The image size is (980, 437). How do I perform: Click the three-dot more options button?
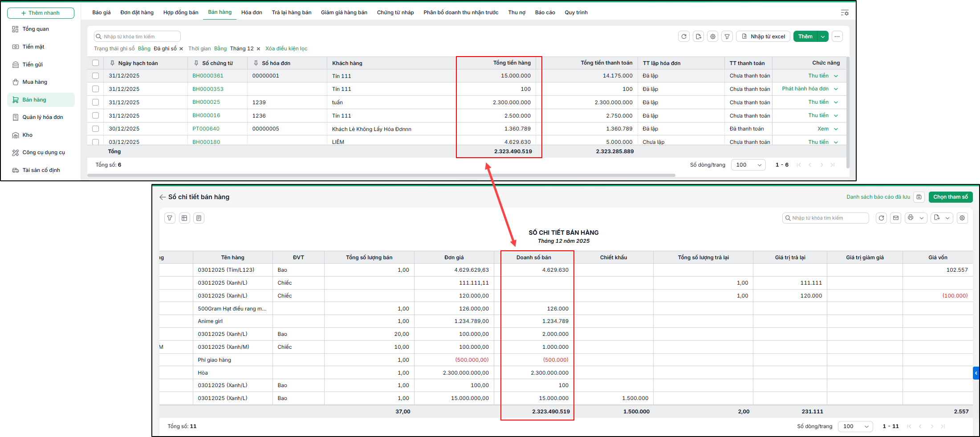point(837,37)
